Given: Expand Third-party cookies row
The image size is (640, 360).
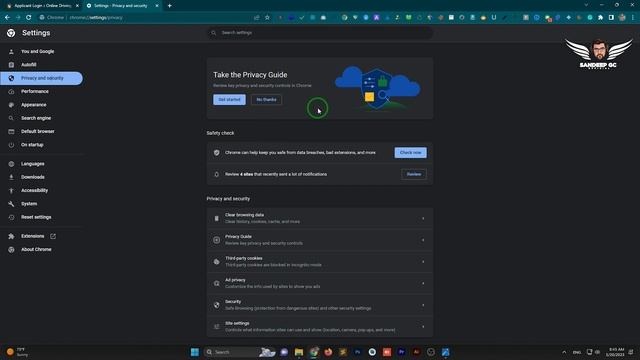Looking at the screenshot, I should [320, 262].
